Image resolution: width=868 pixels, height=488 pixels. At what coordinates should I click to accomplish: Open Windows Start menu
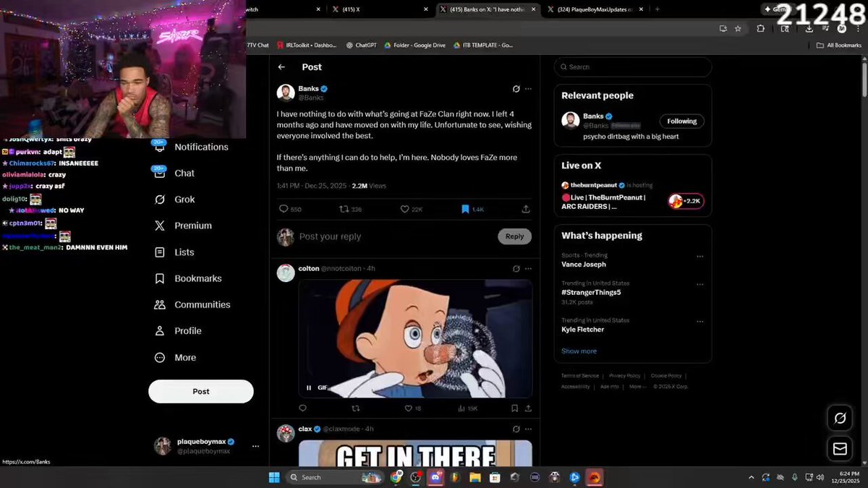[275, 477]
